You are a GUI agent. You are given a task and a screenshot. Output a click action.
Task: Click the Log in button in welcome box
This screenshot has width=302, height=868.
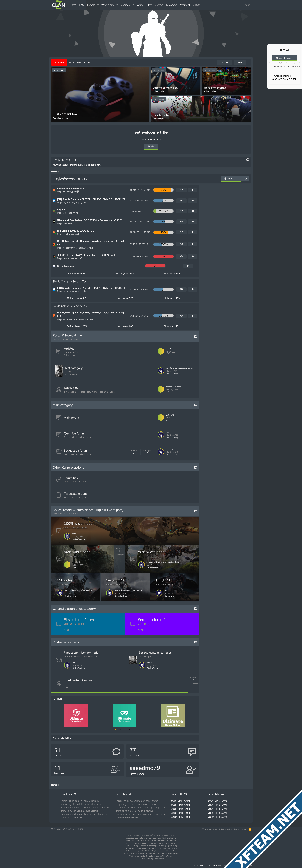point(151,146)
